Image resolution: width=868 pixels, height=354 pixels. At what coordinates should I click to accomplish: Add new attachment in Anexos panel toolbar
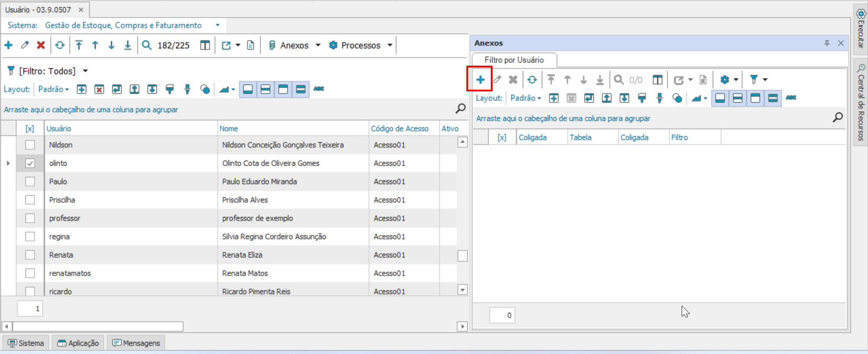pos(480,80)
